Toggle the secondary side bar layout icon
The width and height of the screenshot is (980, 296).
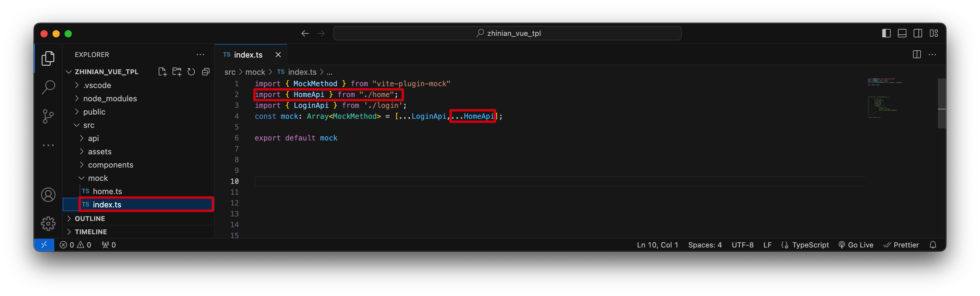[x=918, y=33]
